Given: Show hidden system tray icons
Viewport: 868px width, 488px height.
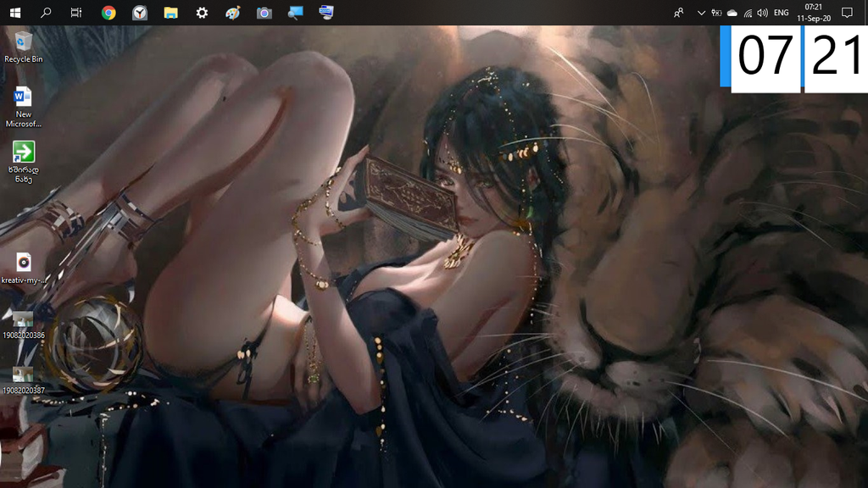Looking at the screenshot, I should tap(701, 13).
